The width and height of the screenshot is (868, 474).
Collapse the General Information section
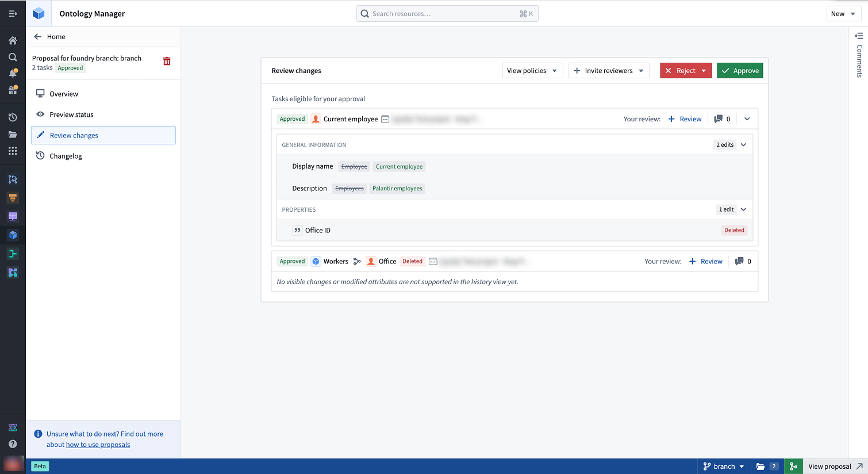743,145
